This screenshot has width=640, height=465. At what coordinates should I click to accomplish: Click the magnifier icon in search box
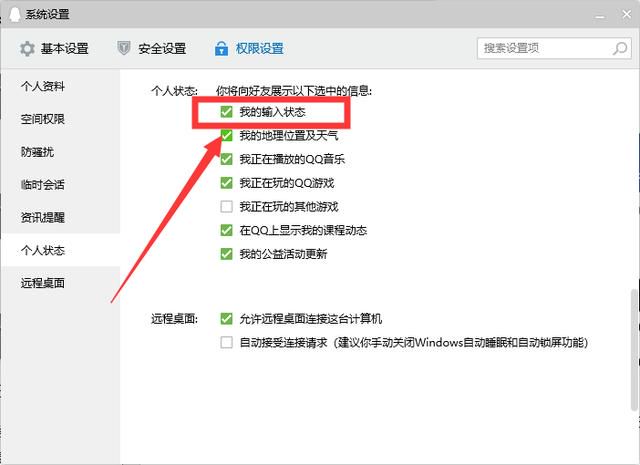620,48
